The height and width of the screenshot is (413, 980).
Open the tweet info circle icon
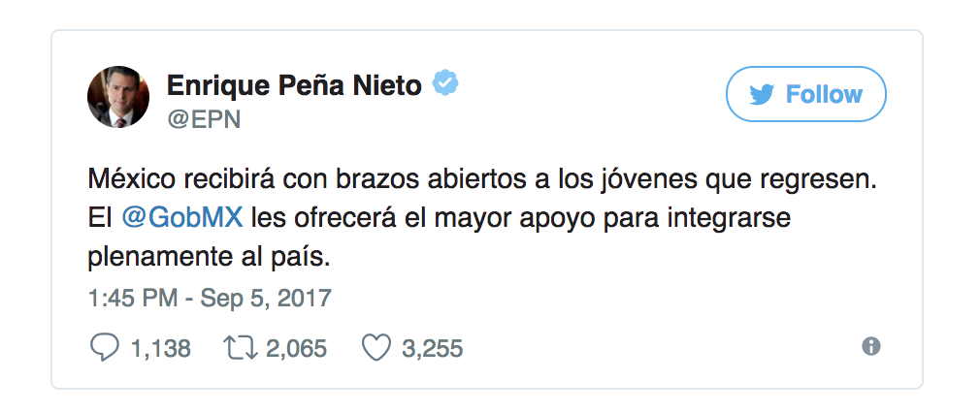(x=871, y=346)
